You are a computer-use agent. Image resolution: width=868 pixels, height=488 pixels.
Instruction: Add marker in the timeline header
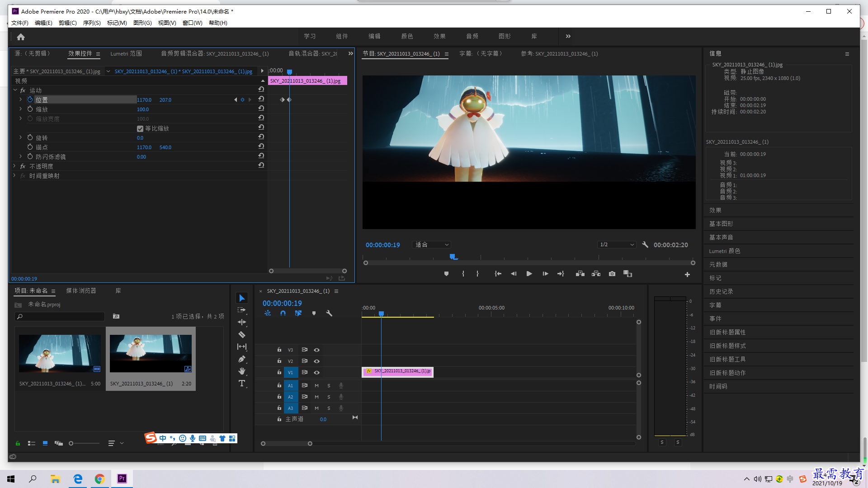coord(314,313)
